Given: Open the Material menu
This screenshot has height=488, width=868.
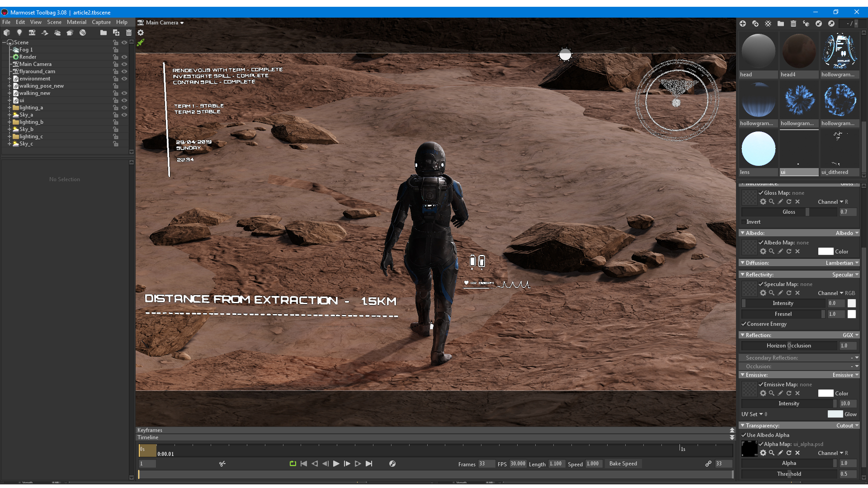Looking at the screenshot, I should [x=76, y=22].
